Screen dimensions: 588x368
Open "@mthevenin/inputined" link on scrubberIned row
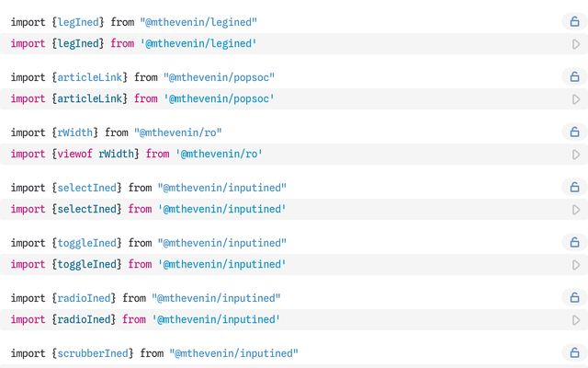(233, 353)
